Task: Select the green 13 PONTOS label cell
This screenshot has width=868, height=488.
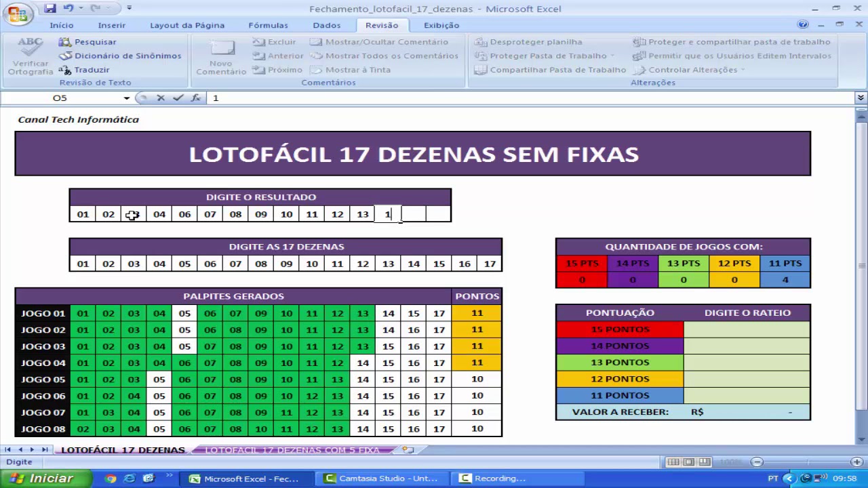Action: 620,363
